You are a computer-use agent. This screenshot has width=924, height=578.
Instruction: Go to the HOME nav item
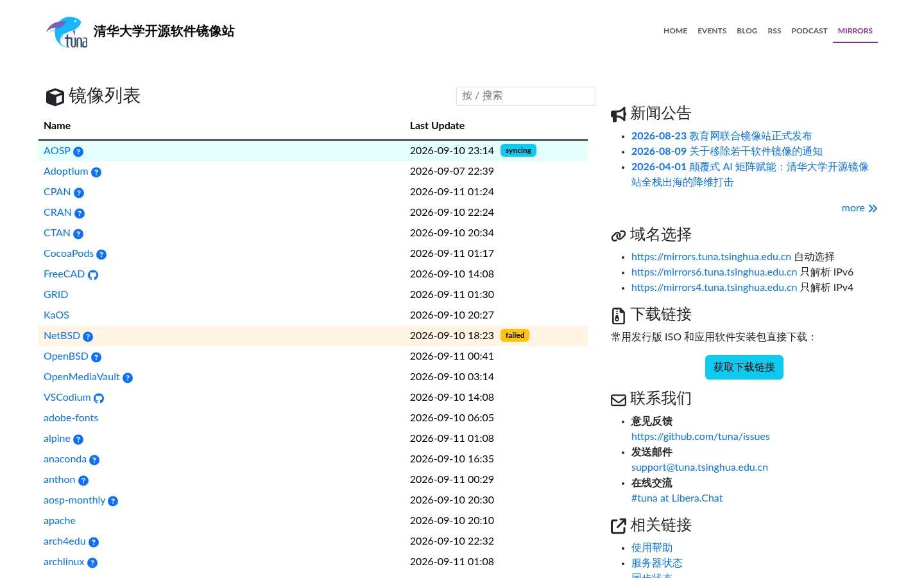point(675,31)
